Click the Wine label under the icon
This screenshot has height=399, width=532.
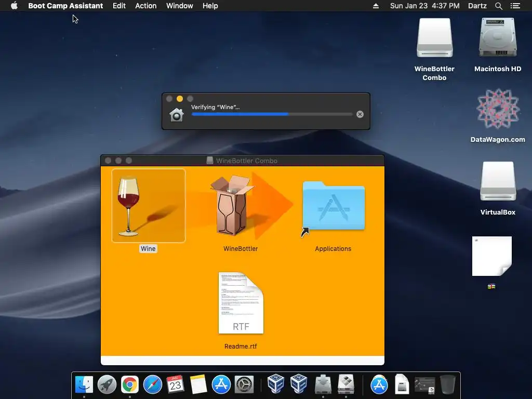(148, 248)
